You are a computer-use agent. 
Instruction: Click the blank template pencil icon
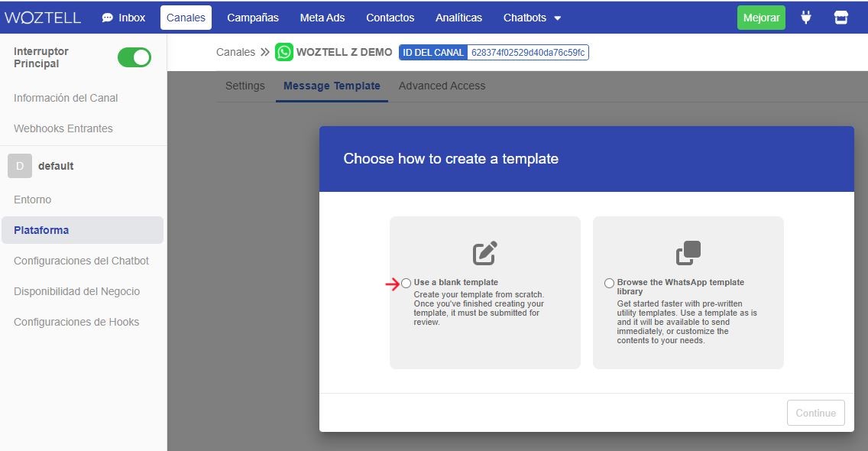click(x=485, y=253)
